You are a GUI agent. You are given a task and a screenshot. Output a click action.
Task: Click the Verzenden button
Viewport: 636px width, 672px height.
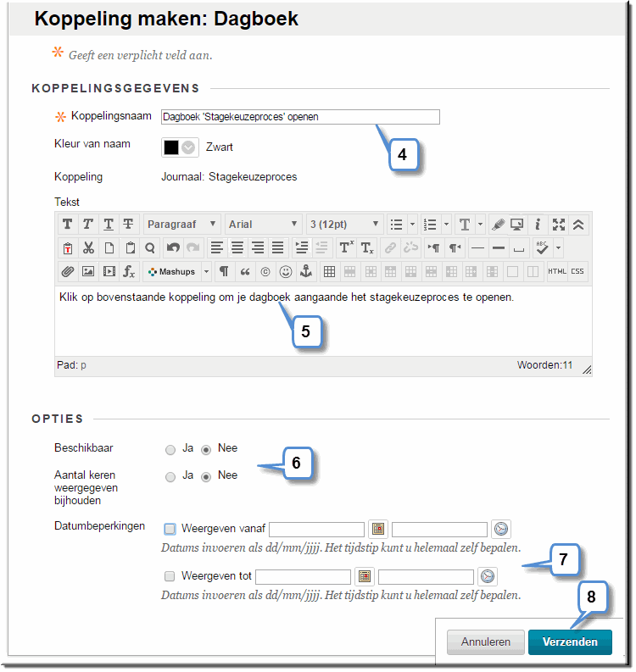click(572, 644)
